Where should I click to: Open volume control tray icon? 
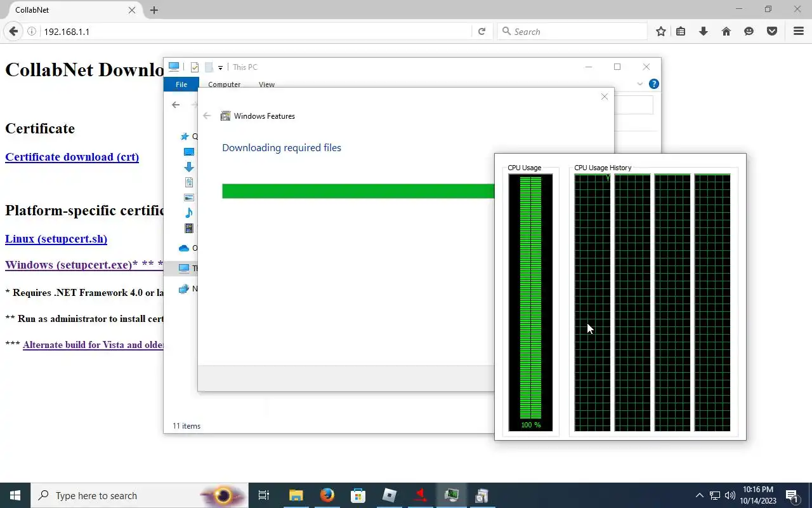730,495
